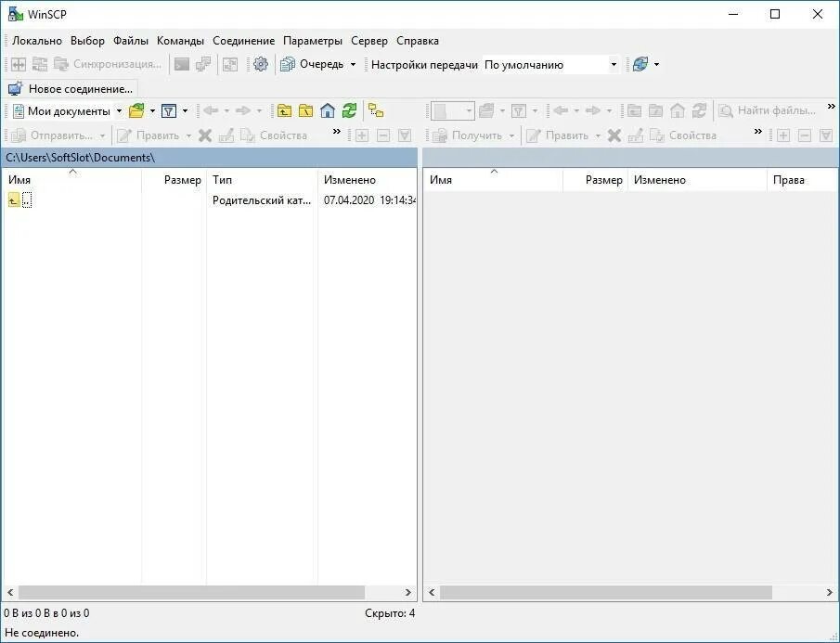This screenshot has width=840, height=643.
Task: Click local panel horizontal scrollbar thumb
Action: pyautogui.click(x=192, y=592)
